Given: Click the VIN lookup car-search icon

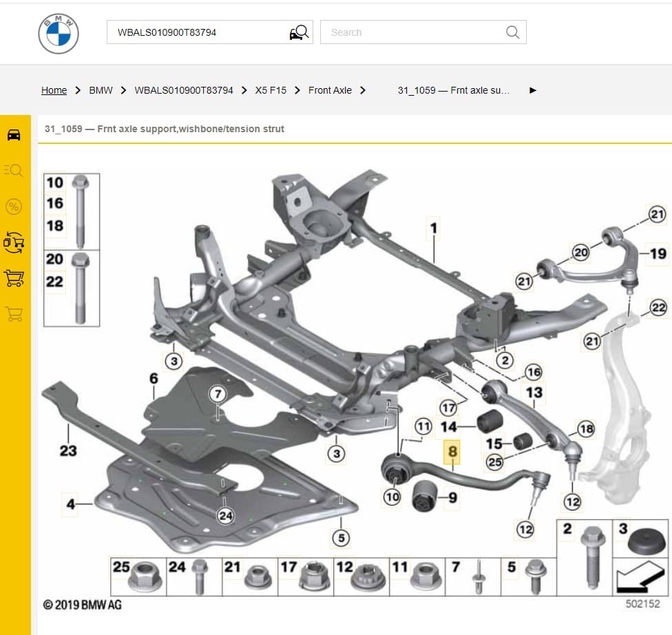Looking at the screenshot, I should pyautogui.click(x=300, y=32).
